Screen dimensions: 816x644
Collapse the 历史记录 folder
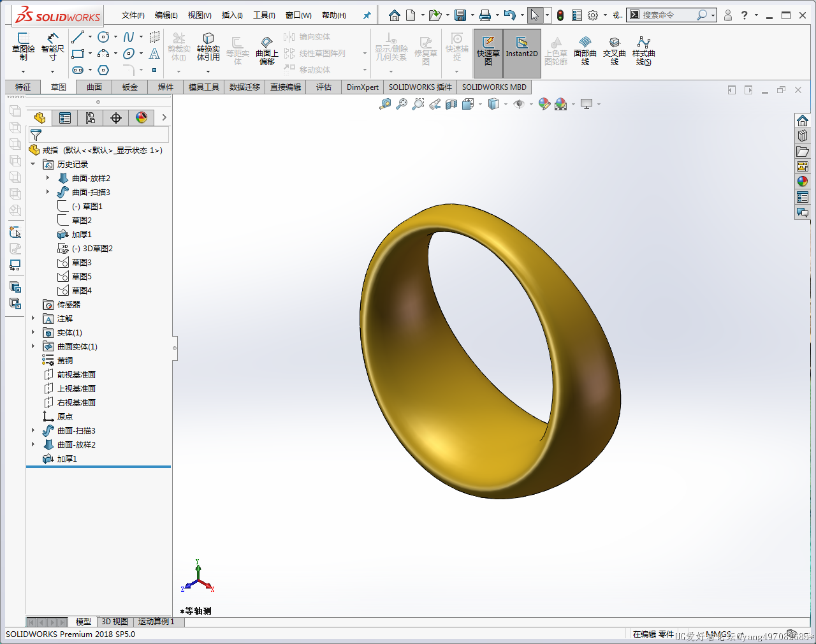tap(33, 165)
